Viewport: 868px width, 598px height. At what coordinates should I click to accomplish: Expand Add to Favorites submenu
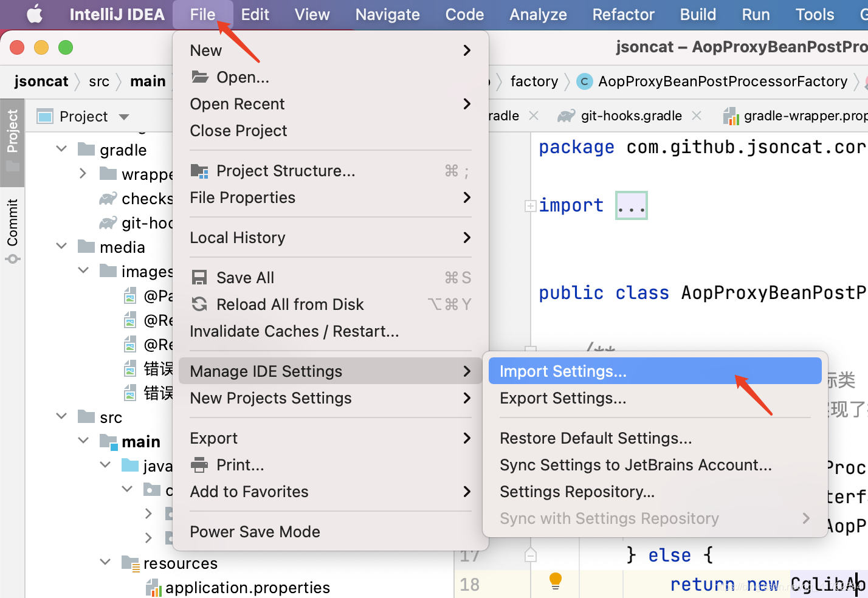click(331, 492)
